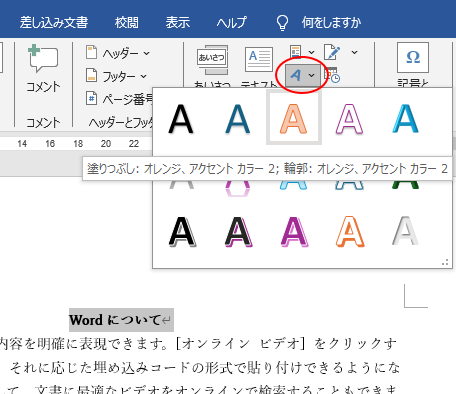Screen dimensions: 456x394
Task: Click the WordArt gallery resize handle
Action: point(445,262)
